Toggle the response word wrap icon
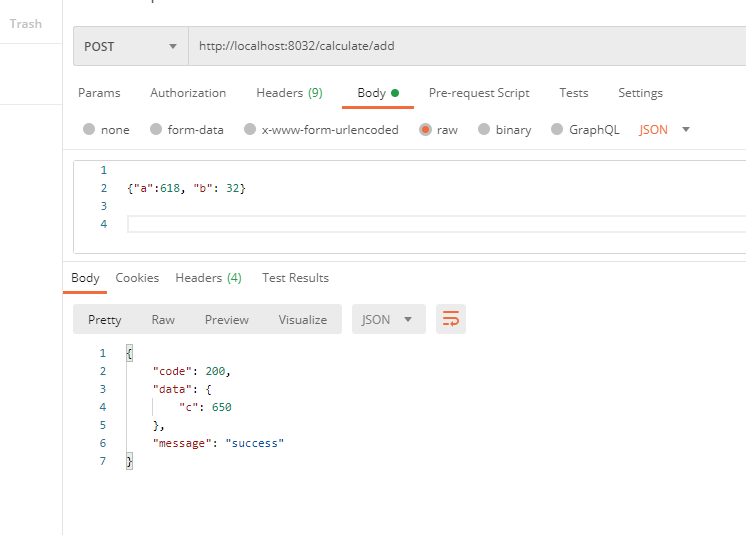Viewport: 746px width, 535px height. pos(451,319)
